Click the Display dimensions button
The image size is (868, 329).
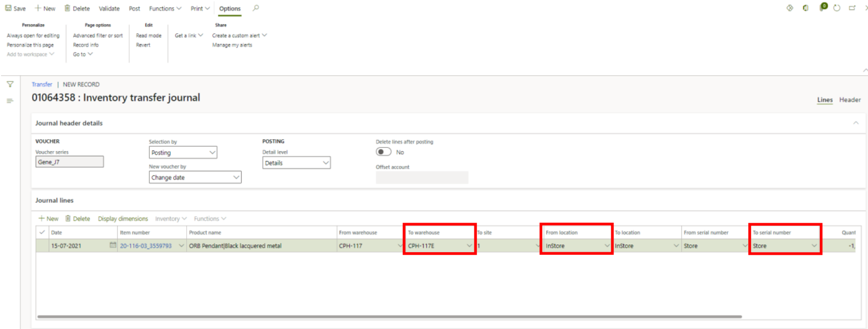pyautogui.click(x=123, y=218)
